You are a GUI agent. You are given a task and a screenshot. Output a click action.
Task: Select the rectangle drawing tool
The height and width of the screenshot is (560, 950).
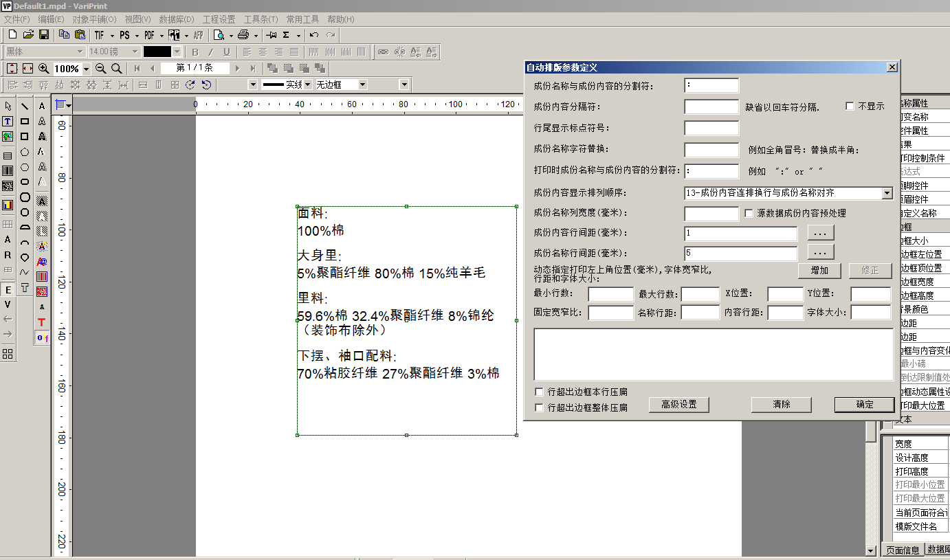click(x=25, y=121)
